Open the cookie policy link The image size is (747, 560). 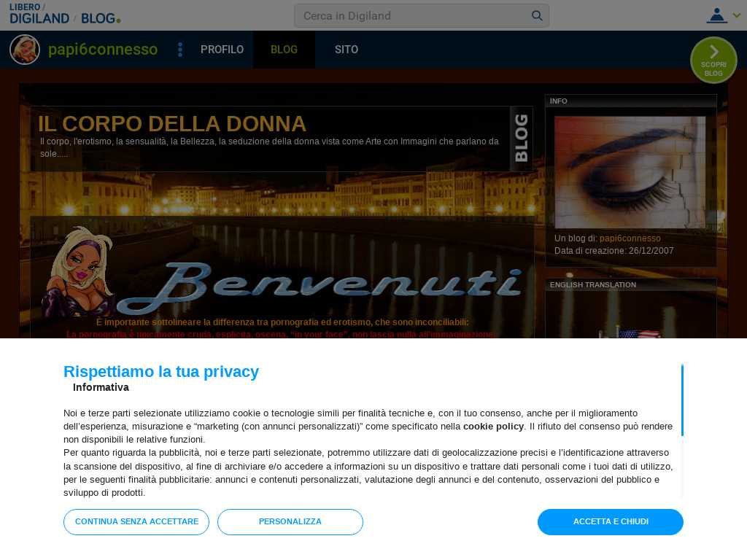pyautogui.click(x=493, y=426)
